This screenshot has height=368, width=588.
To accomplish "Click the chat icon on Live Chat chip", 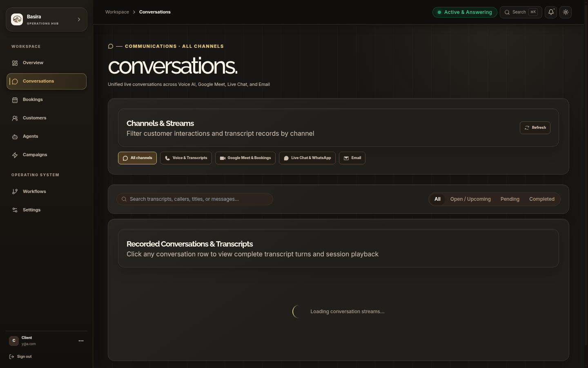I will (x=286, y=158).
